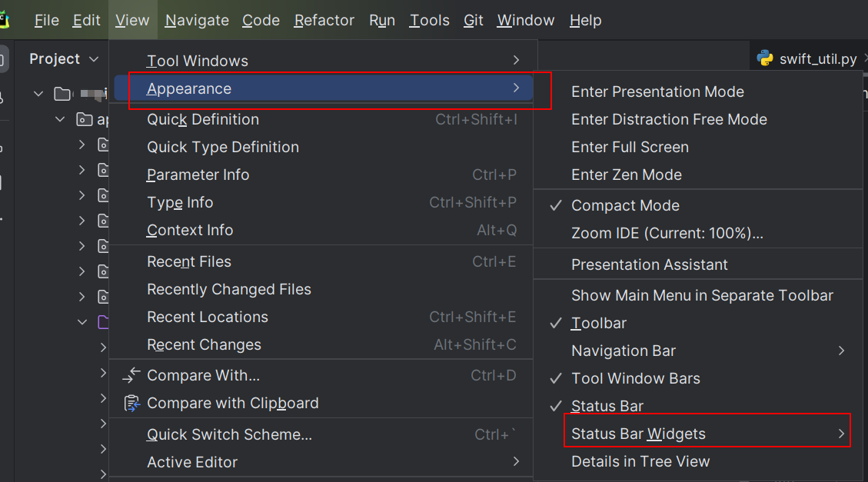The height and width of the screenshot is (482, 868).
Task: Click the root project folder icon
Action: pyautogui.click(x=62, y=94)
